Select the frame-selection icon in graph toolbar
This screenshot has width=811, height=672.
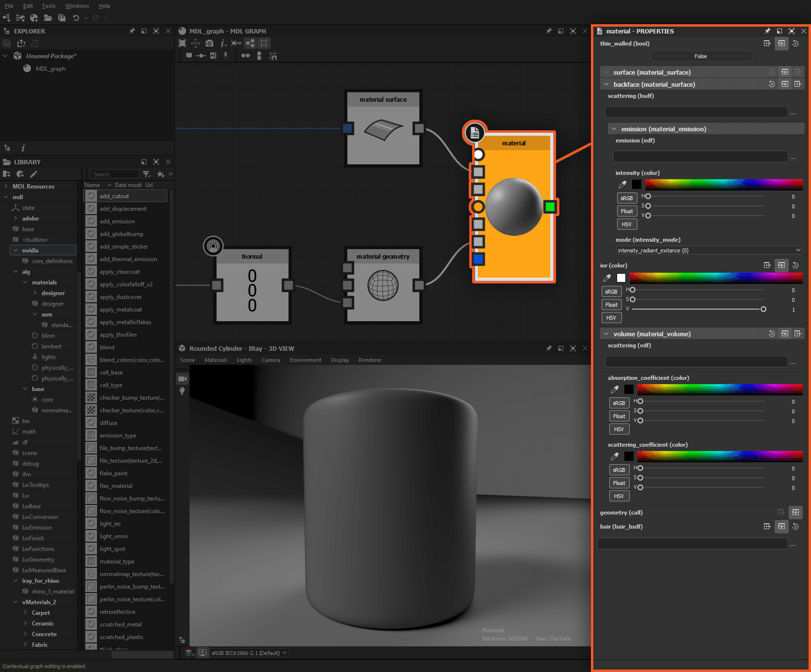pyautogui.click(x=182, y=43)
